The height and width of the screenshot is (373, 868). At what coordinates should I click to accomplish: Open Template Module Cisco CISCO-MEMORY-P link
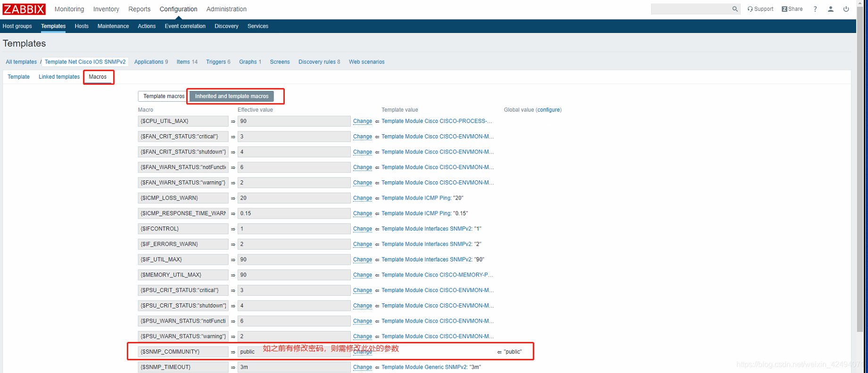point(437,275)
